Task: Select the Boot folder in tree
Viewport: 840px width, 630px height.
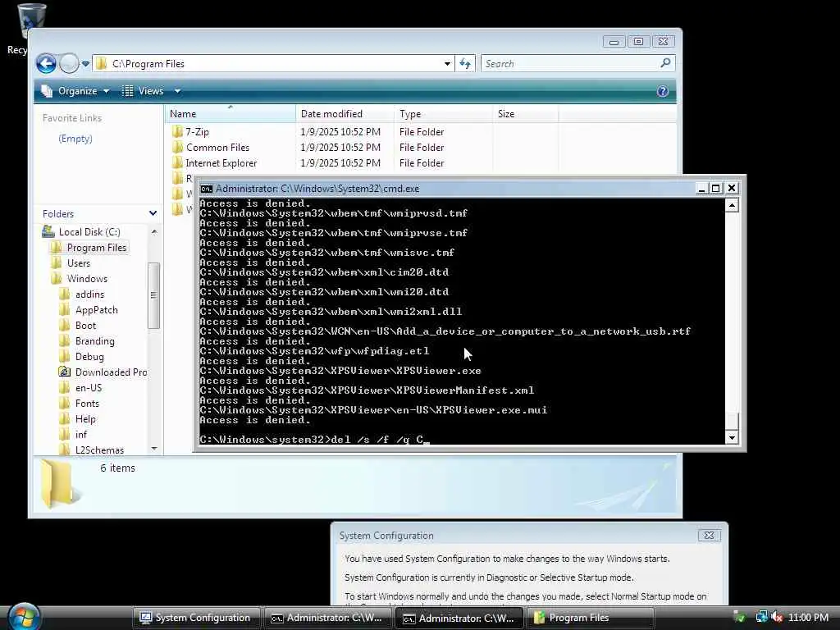Action: tap(85, 325)
